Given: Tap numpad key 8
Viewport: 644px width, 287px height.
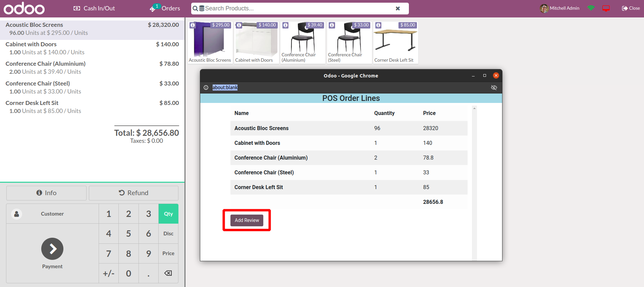Looking at the screenshot, I should click(x=128, y=253).
